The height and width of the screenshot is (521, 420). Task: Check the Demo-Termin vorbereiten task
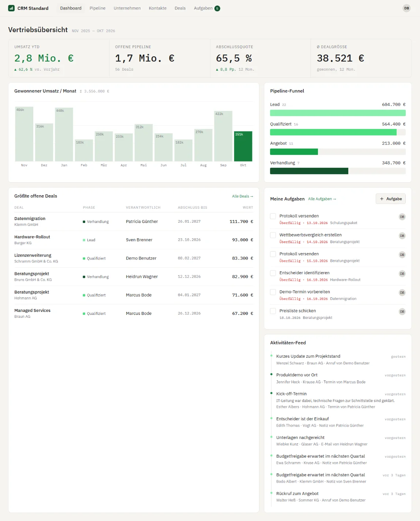pyautogui.click(x=273, y=292)
